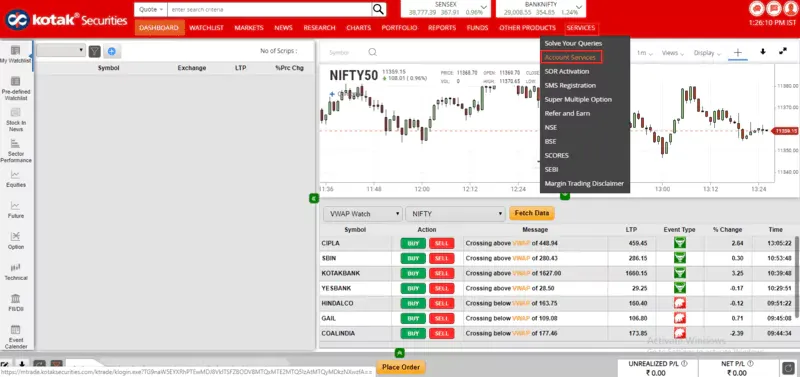The image size is (800, 377).
Task: Sort watchlist by the %Prc Chg column header
Action: click(289, 68)
